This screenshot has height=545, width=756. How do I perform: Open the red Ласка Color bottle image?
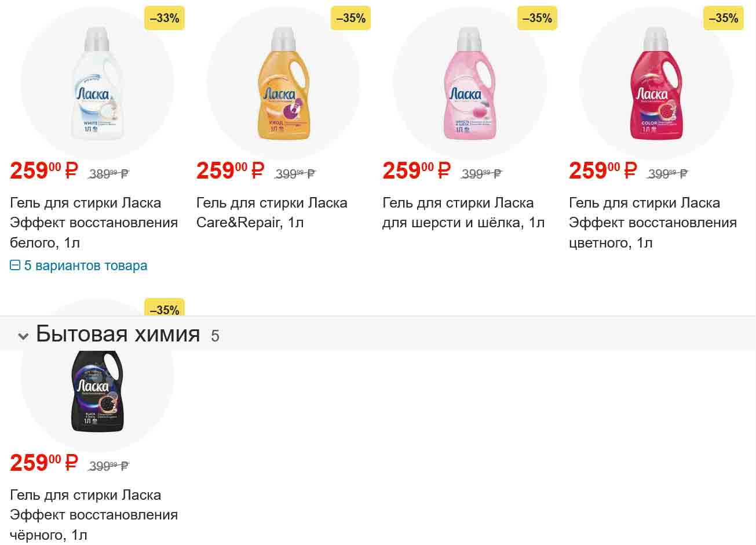coord(656,84)
